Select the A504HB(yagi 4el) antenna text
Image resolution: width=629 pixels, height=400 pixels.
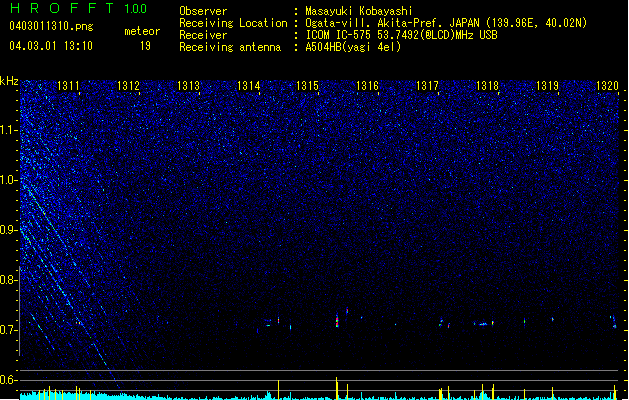(x=353, y=47)
